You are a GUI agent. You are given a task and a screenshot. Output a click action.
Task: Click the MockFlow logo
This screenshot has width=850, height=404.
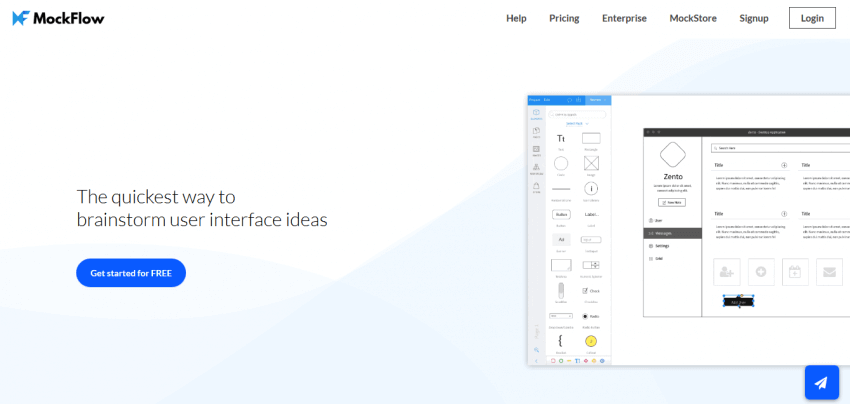coord(59,18)
